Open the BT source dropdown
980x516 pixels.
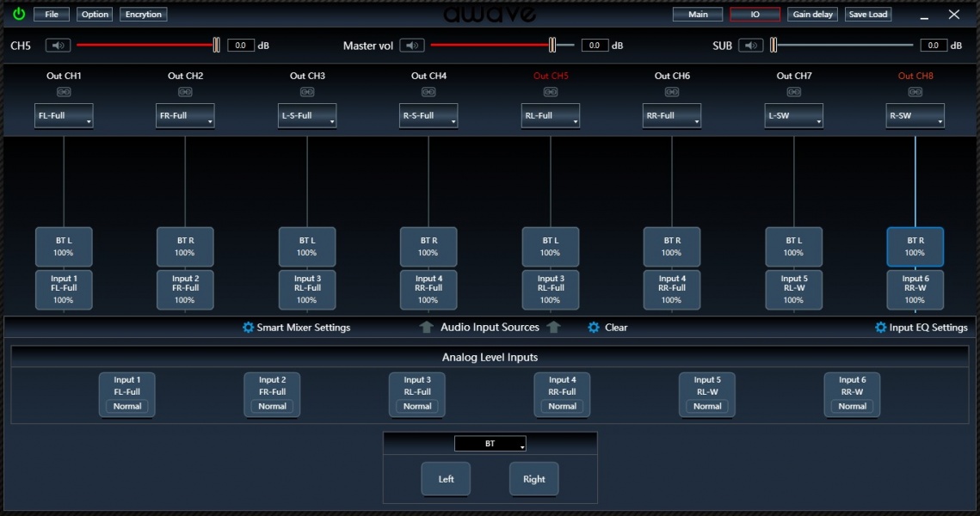point(490,444)
